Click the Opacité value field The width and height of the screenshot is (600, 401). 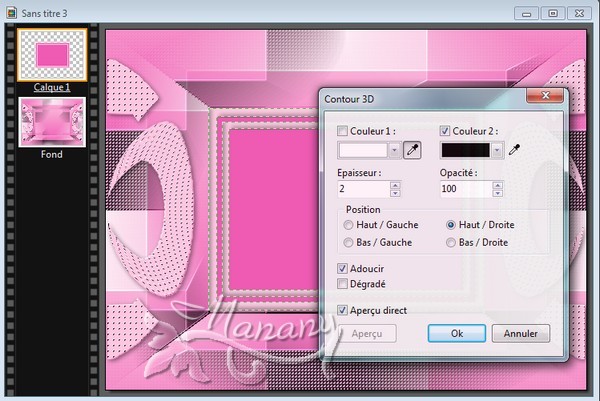pos(466,189)
